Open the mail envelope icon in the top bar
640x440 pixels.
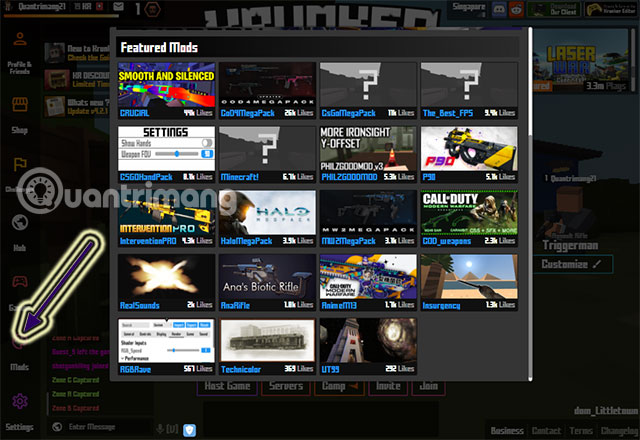pos(118,7)
